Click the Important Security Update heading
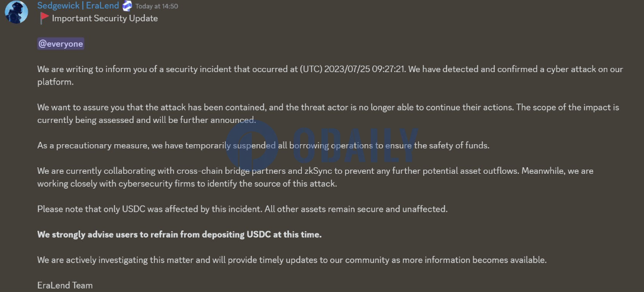Viewport: 644px width, 292px height. coord(105,18)
